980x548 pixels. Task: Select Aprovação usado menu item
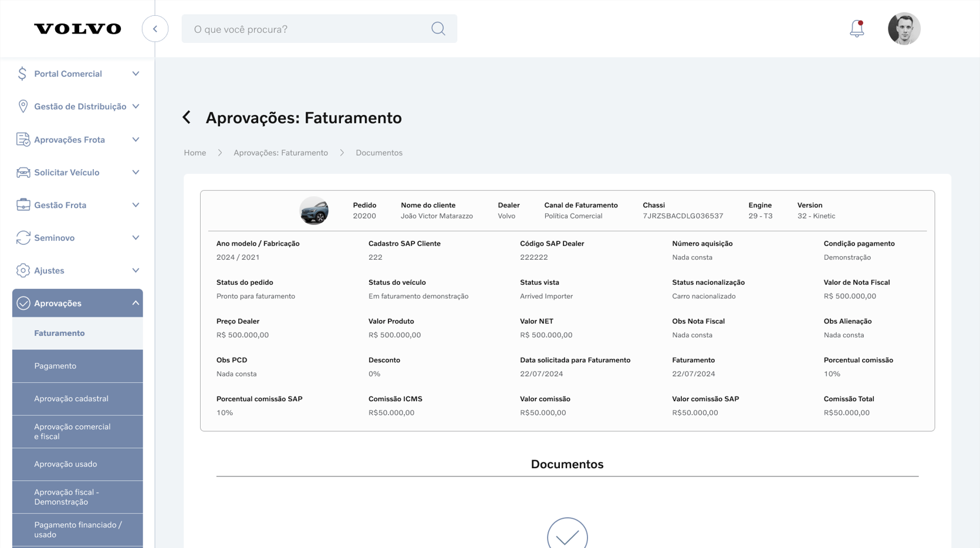65,464
